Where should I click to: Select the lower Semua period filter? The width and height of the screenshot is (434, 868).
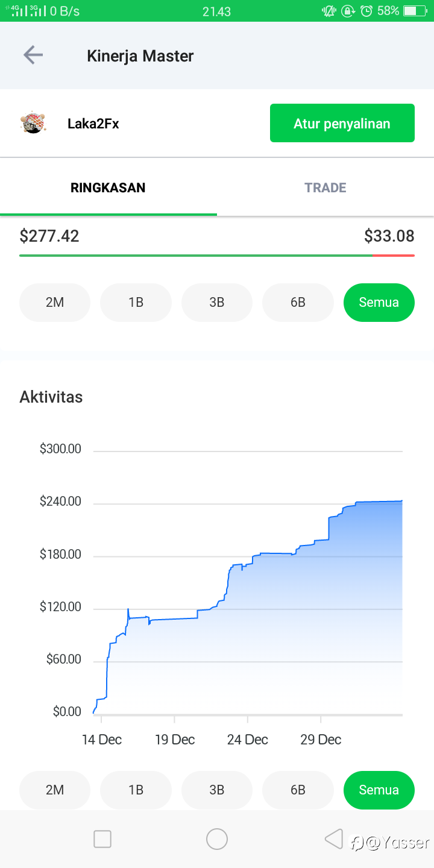(x=379, y=790)
